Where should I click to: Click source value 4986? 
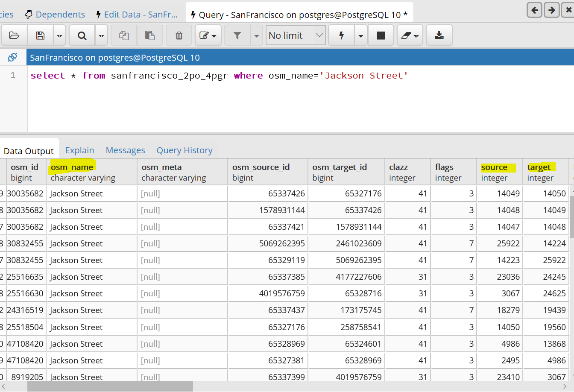coord(499,344)
